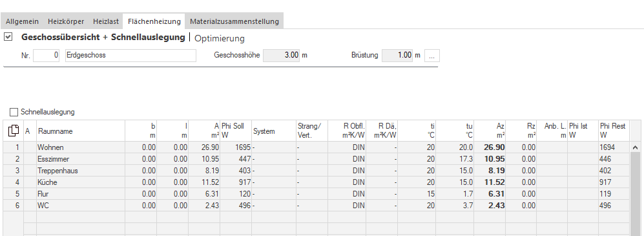Enable the Schnellauslegung checkbox
Viewport: 644px width, 236px height.
(14, 112)
